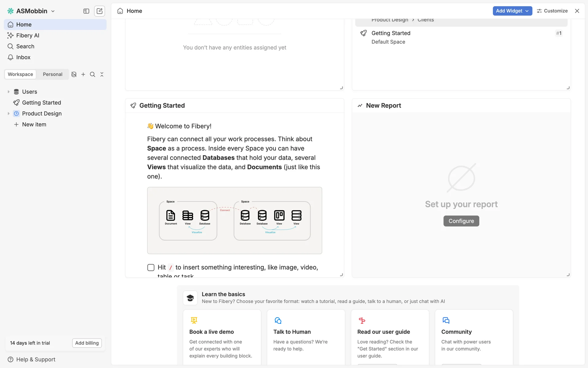Viewport: 588px width, 368px height.
Task: Open ASMobbin workspace dropdown
Action: tap(31, 11)
